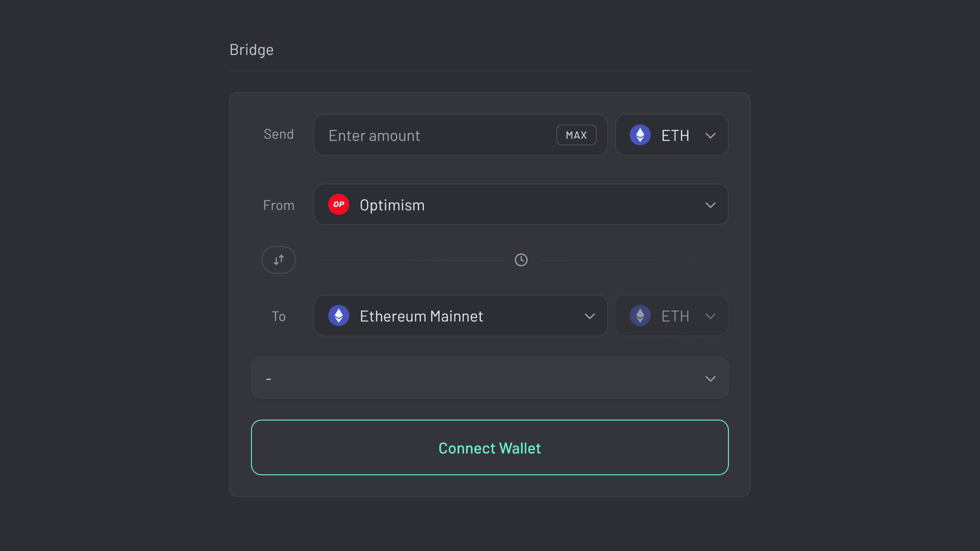Open the From chain selector showing Optimism
Screen dimensions: 980x551
pyautogui.click(x=520, y=205)
